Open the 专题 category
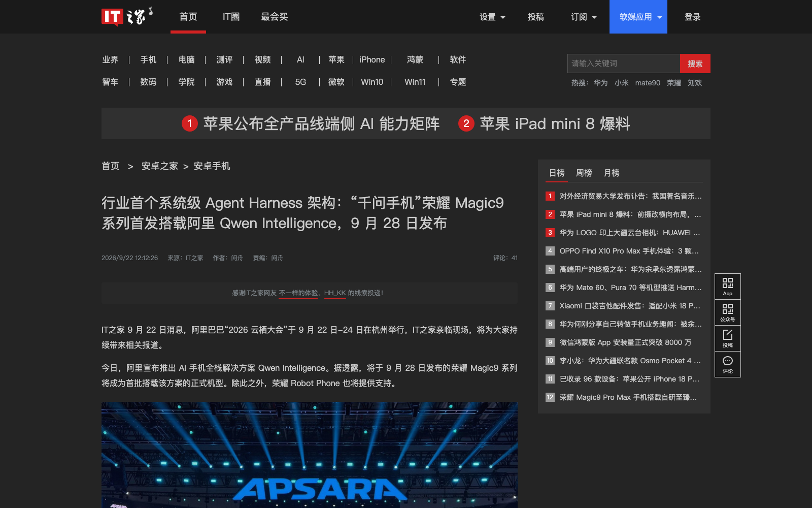Screen dimensions: 812x508 (458, 82)
